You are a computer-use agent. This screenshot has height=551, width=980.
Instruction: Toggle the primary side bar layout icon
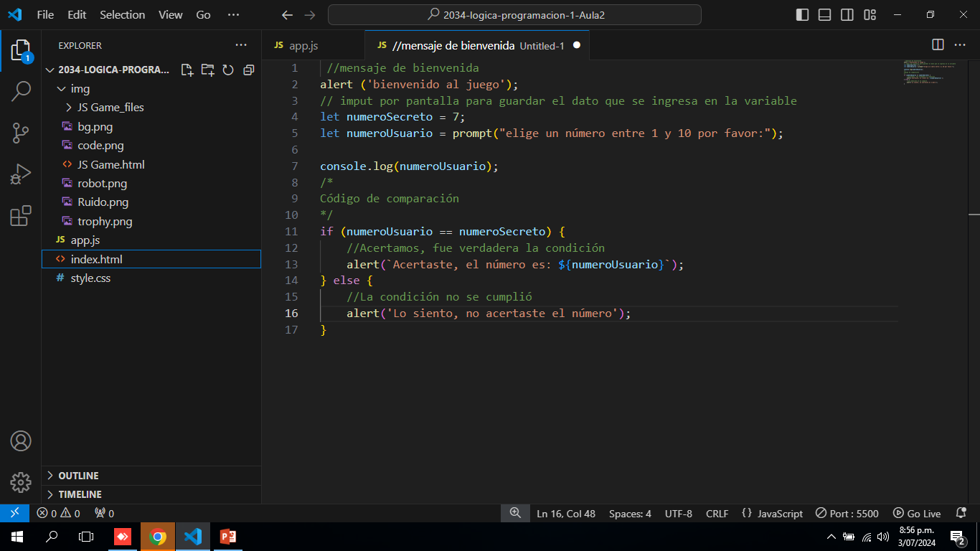[x=803, y=15]
